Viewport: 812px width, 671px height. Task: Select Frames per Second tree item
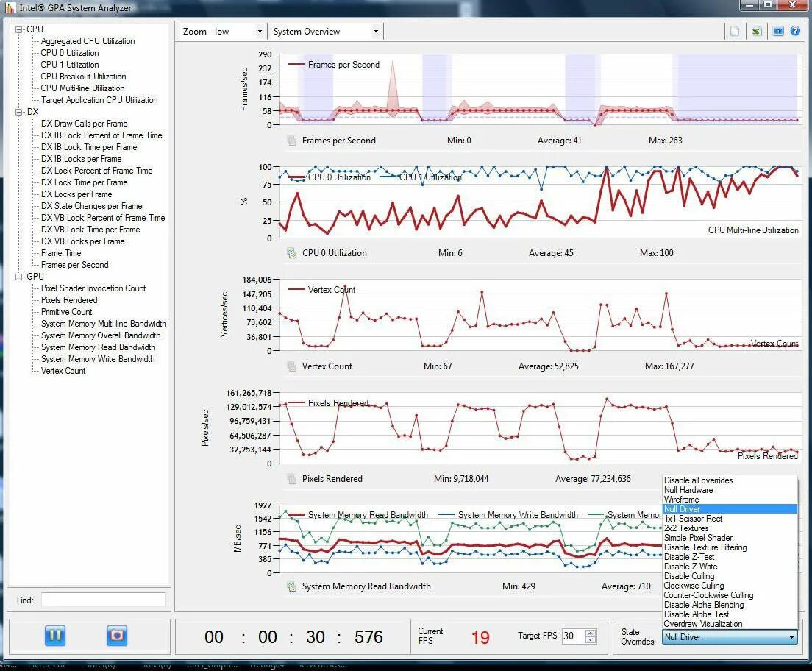coord(75,265)
